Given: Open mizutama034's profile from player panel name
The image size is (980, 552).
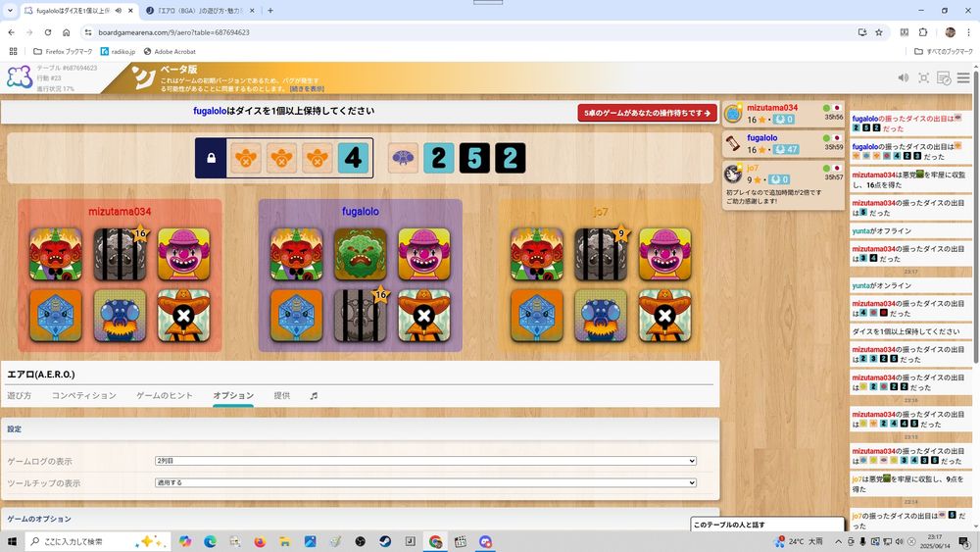Looking at the screenshot, I should 772,108.
